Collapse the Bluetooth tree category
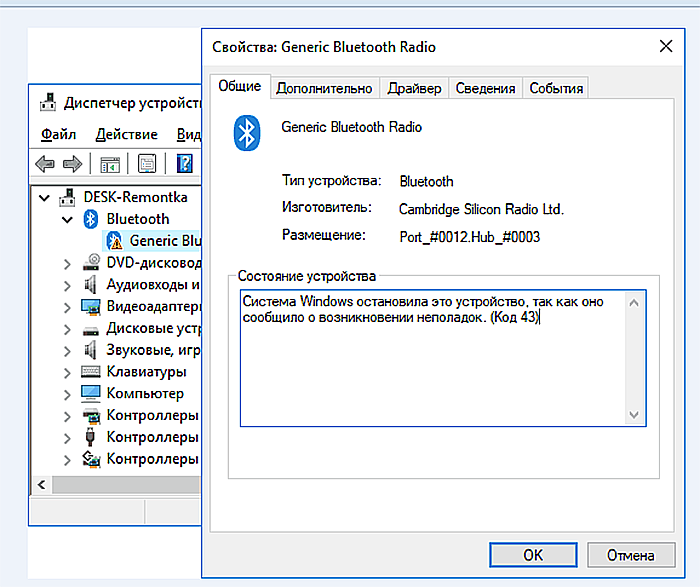Image resolution: width=700 pixels, height=587 pixels. (67, 219)
